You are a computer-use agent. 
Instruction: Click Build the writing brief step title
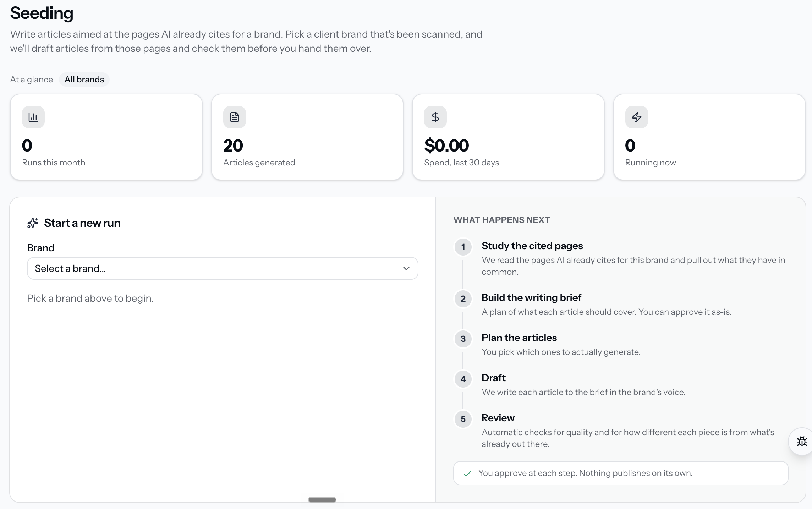click(x=531, y=298)
